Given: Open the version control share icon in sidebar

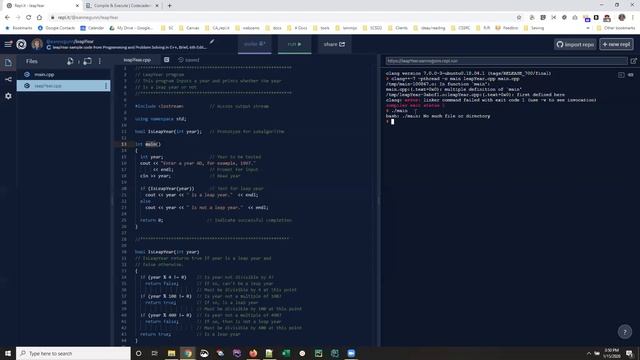Looking at the screenshot, I should 8,79.
